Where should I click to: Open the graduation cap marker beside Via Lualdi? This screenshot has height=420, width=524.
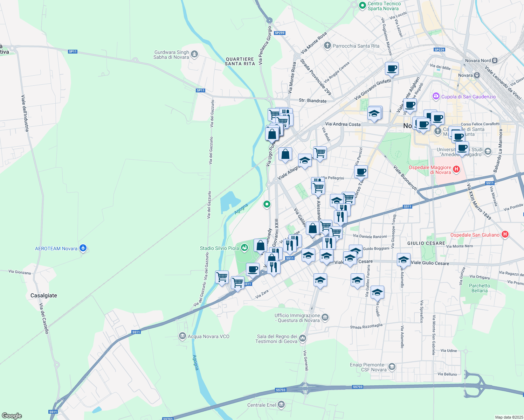coord(377,293)
